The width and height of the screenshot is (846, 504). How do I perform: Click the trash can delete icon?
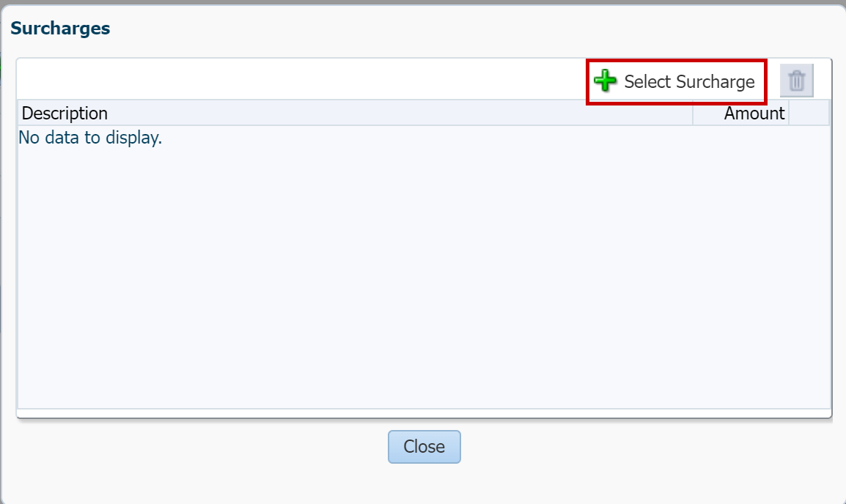tap(796, 81)
